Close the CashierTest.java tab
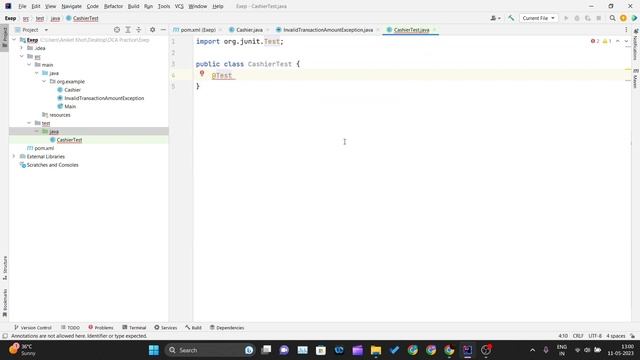 [434, 30]
